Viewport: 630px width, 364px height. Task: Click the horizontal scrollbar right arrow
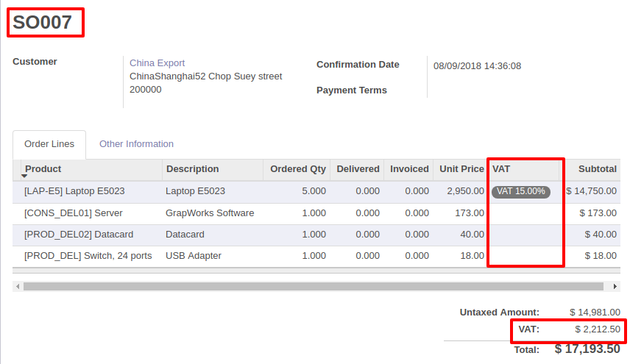point(615,287)
